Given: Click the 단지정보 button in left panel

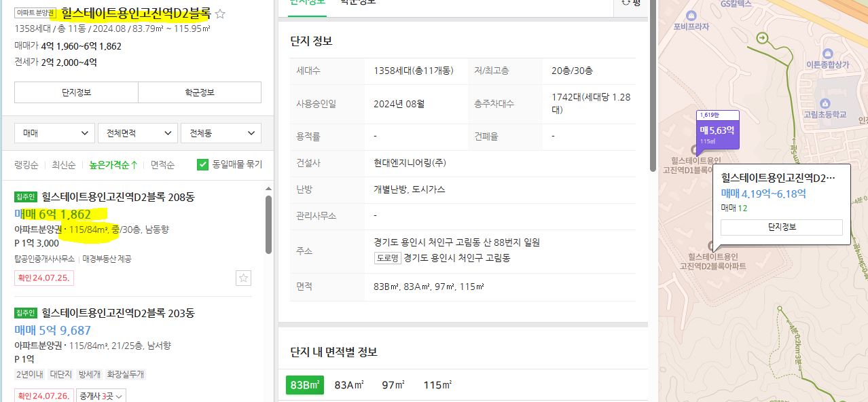Looking at the screenshot, I should tap(76, 92).
